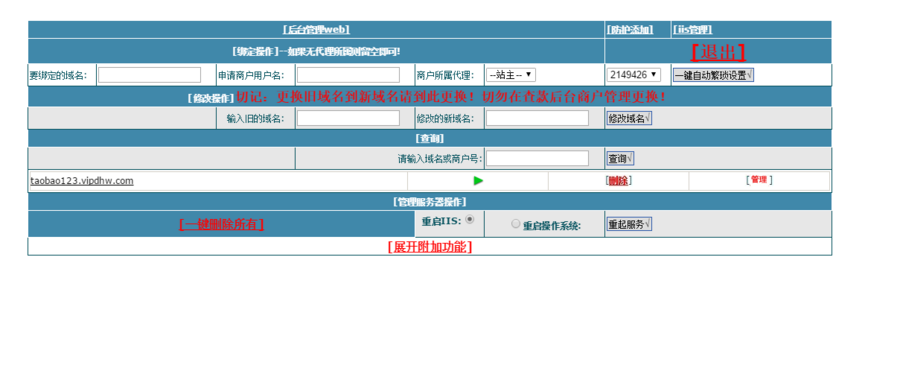900x371 pixels.
Task: Click the green play arrow icon
Action: pos(478,181)
